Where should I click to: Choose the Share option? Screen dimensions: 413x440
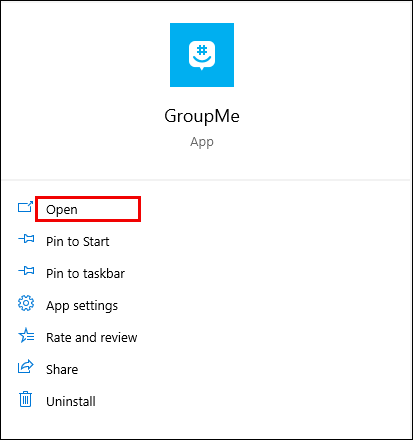[62, 369]
